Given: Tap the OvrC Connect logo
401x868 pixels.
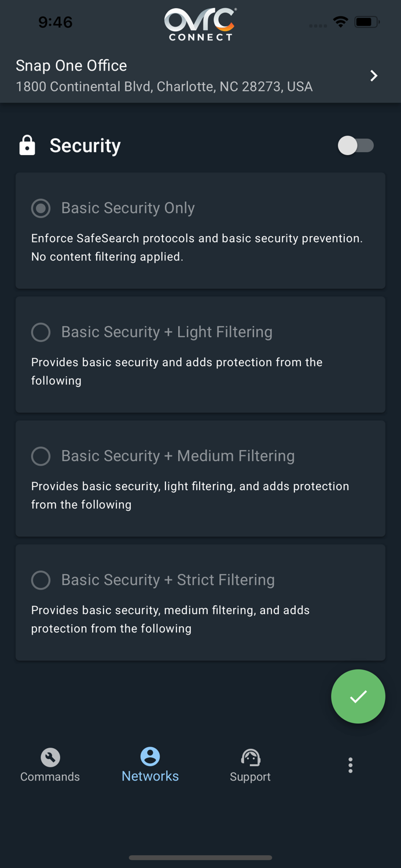Looking at the screenshot, I should point(200,23).
